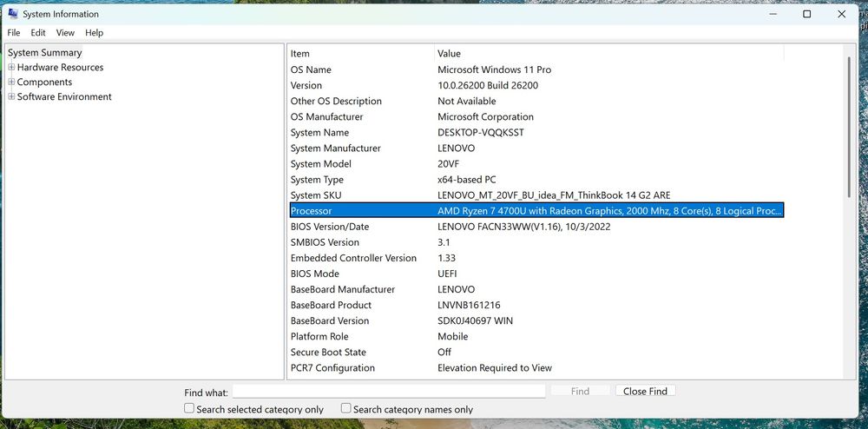This screenshot has width=868, height=429.
Task: Click the Item column header
Action: [361, 54]
